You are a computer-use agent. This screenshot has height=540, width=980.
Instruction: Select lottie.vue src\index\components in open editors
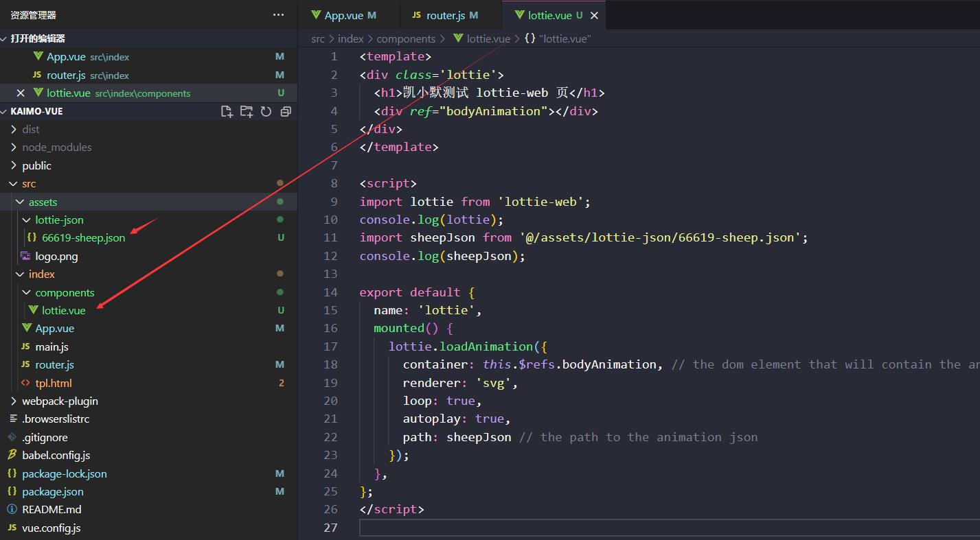point(148,93)
